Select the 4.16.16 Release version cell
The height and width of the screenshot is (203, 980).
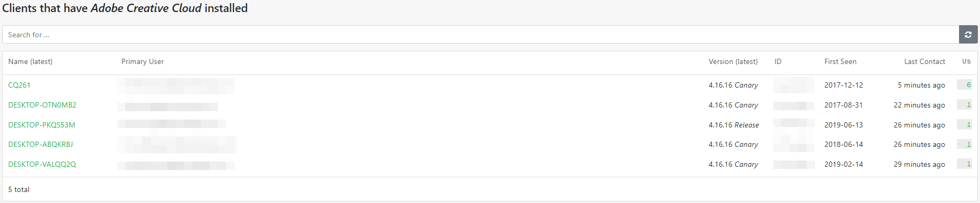pos(734,125)
